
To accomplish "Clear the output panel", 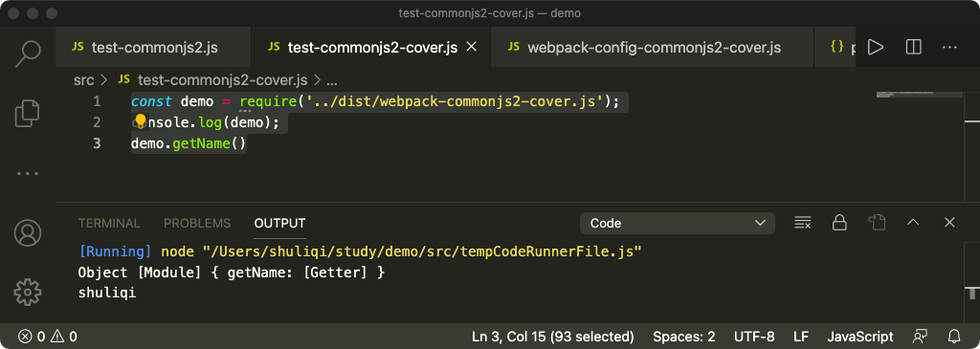I will 802,223.
